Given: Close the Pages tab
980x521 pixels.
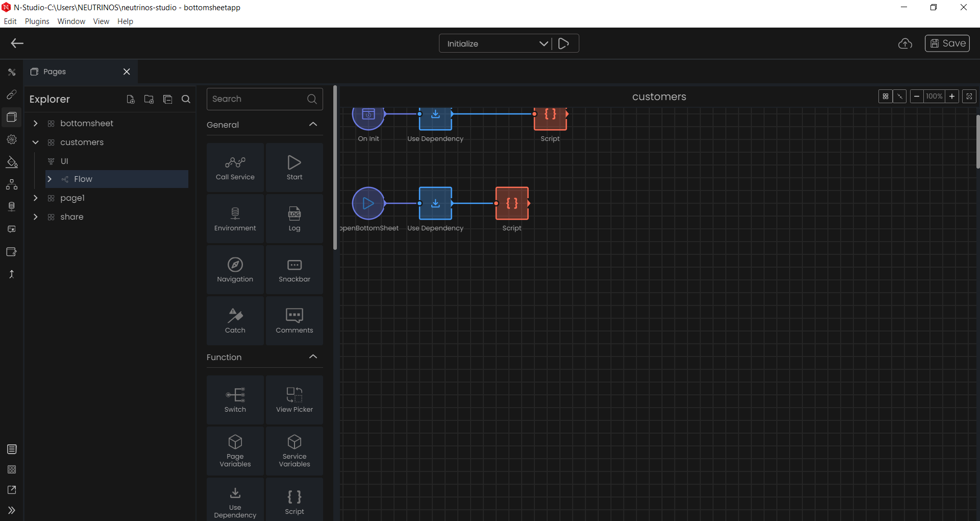Looking at the screenshot, I should click(127, 72).
